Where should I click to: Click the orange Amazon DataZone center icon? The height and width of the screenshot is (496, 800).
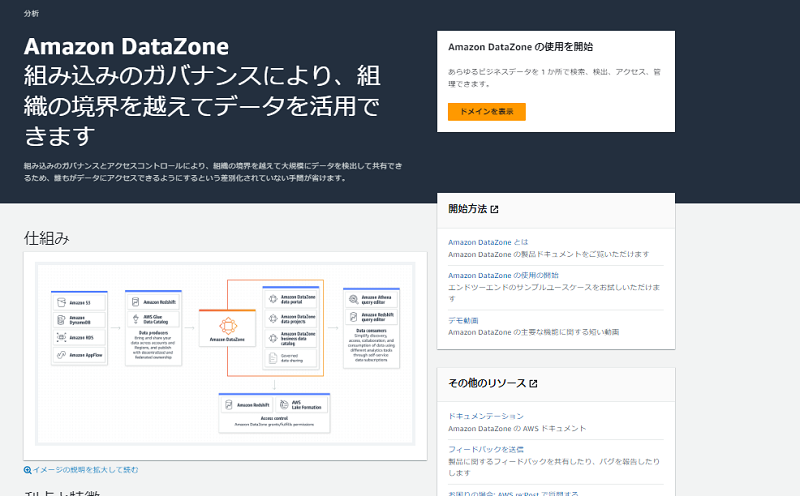click(x=228, y=326)
